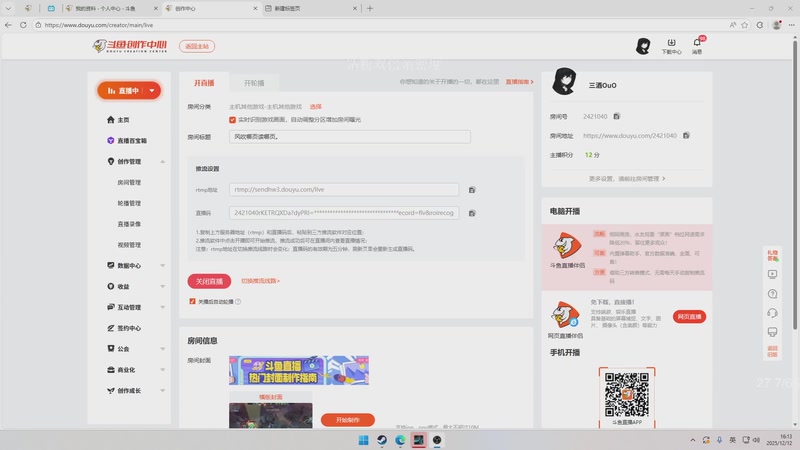Click the 斗鱼直播 cover guide banner
Screen dimensions: 800x450
(299, 370)
